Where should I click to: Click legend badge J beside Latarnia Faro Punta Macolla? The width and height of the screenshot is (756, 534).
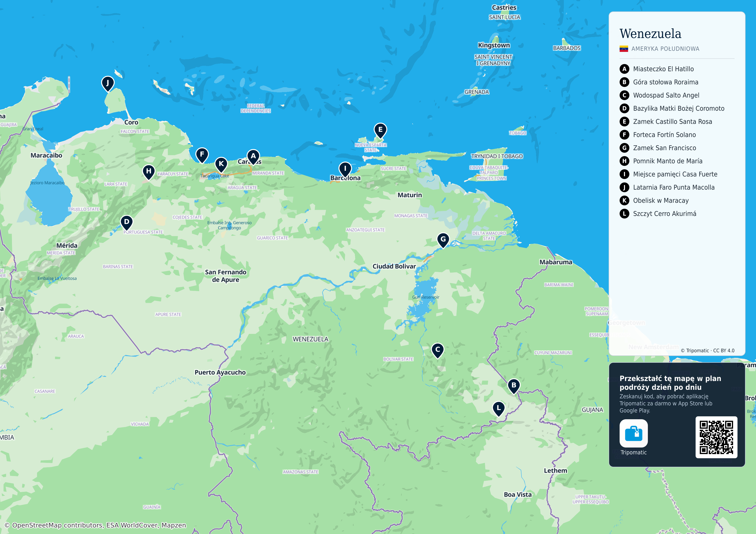[x=624, y=187]
